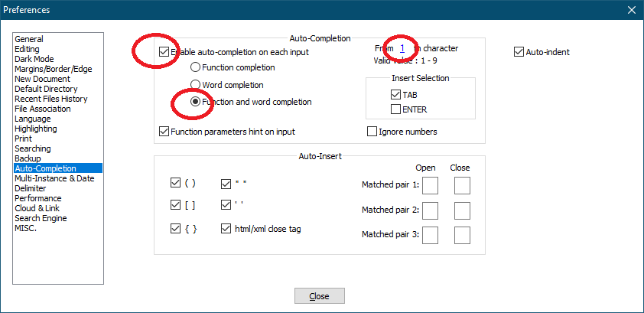644x313 pixels.
Task: Toggle auto-insert for curly braces { }
Action: coord(175,229)
